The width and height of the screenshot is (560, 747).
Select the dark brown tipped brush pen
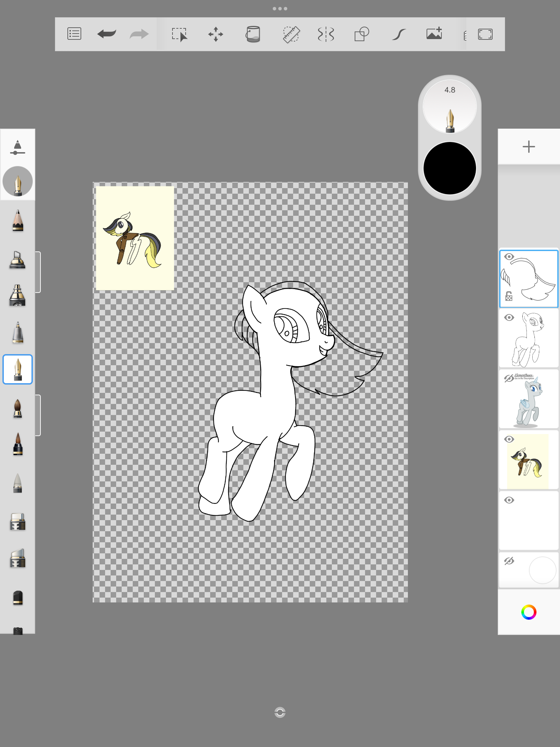point(18,444)
